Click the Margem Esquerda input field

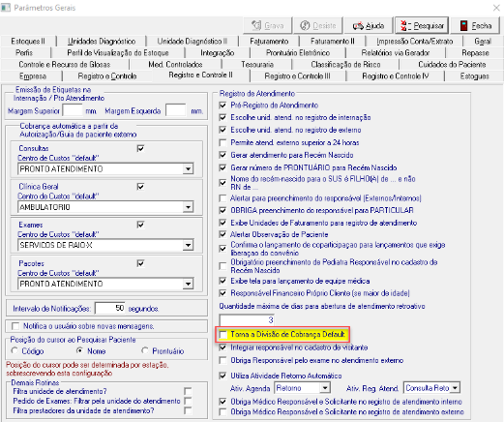click(x=176, y=110)
